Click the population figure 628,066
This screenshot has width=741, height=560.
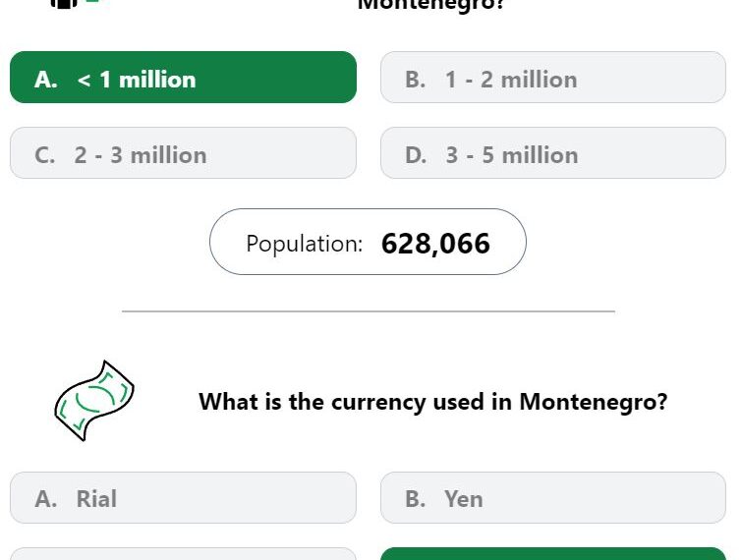coord(435,244)
